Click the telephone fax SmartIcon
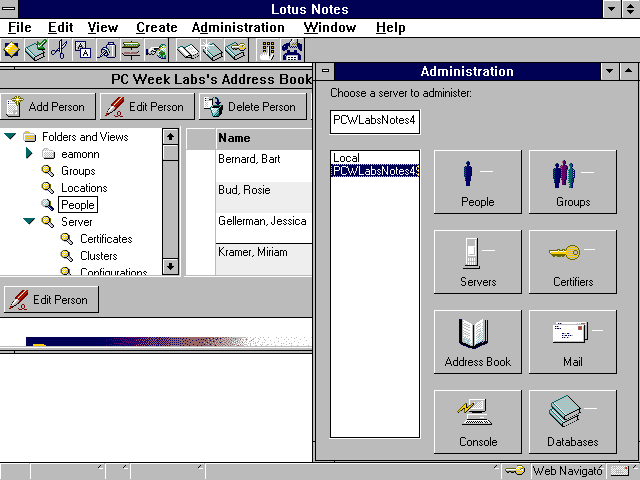 tap(292, 50)
